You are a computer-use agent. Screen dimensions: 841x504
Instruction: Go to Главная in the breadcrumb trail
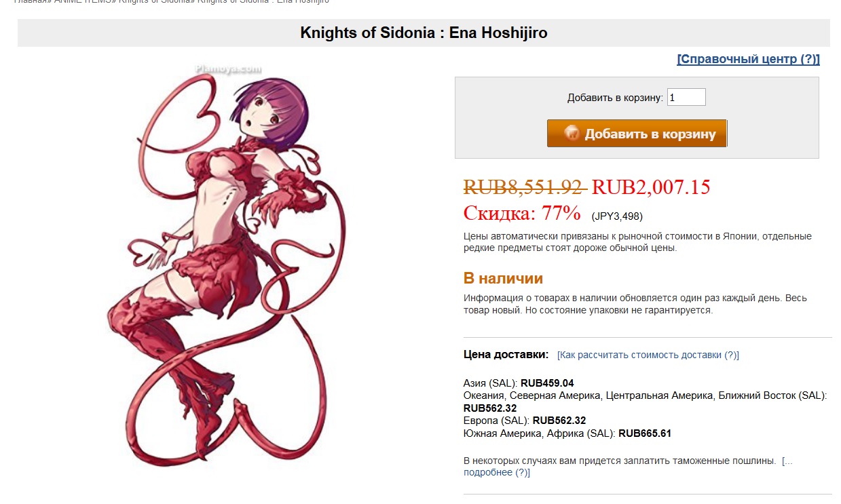31,1
